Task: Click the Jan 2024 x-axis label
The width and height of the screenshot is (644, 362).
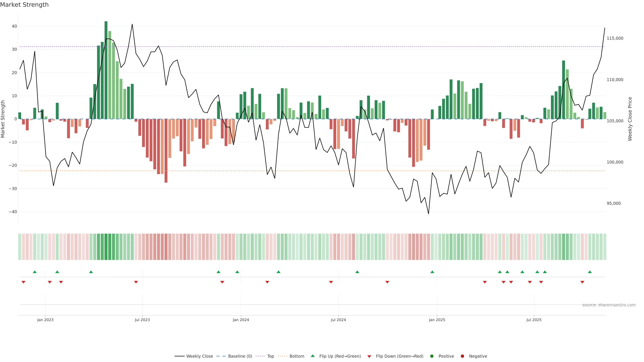Action: (241, 320)
